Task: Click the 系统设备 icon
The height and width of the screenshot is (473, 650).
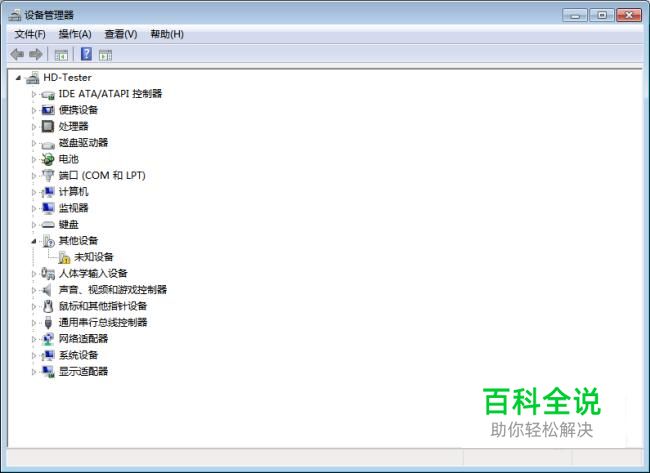Action: [48, 355]
